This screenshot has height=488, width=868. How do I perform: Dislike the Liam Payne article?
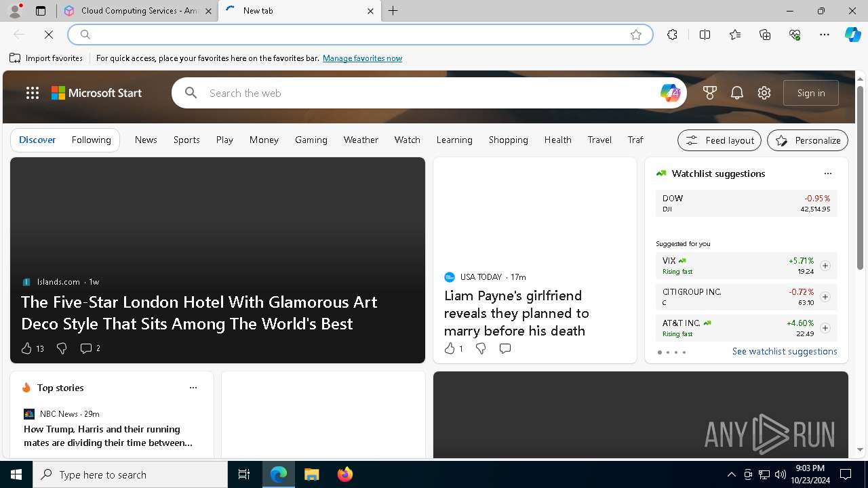pyautogui.click(x=481, y=348)
